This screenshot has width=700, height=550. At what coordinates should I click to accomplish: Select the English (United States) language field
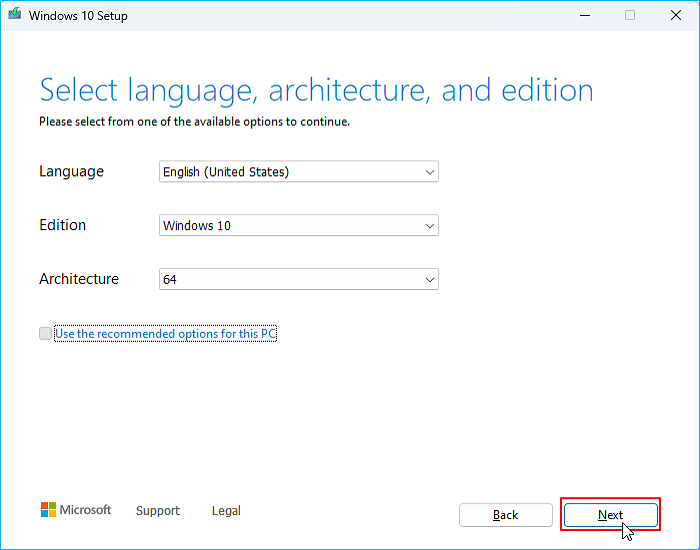point(290,172)
